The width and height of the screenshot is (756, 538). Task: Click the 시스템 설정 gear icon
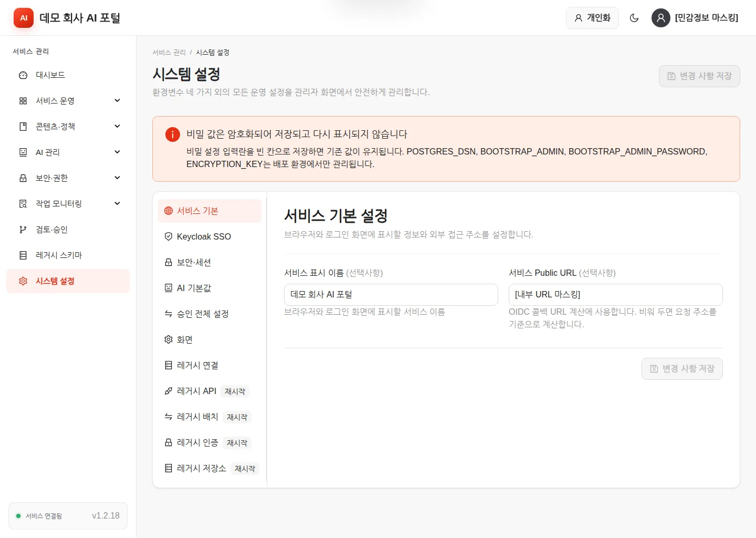(23, 281)
